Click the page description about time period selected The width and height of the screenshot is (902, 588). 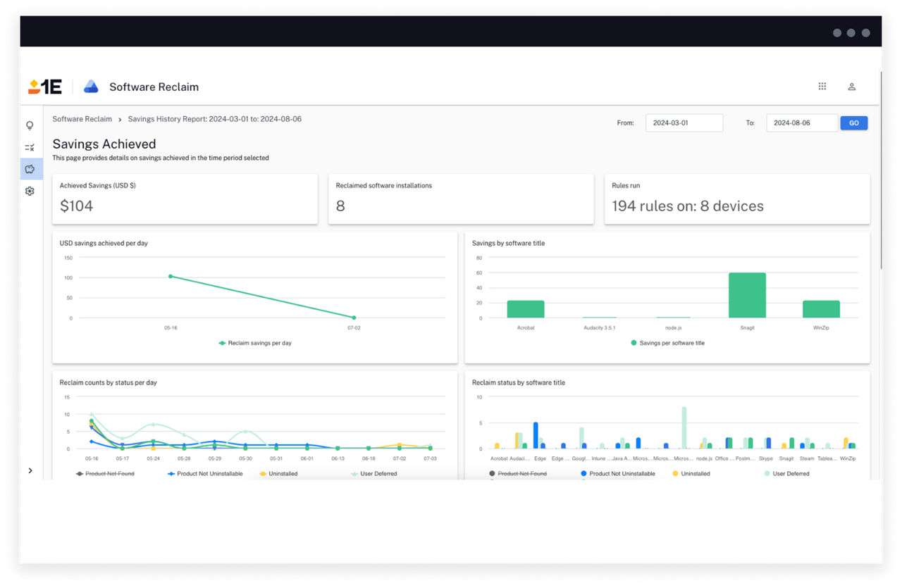[x=161, y=158]
